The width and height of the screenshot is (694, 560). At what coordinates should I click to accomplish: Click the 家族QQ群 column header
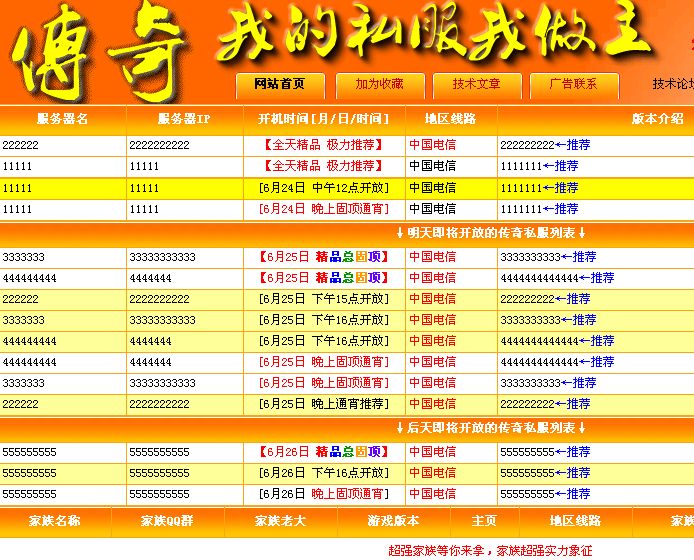click(x=167, y=521)
